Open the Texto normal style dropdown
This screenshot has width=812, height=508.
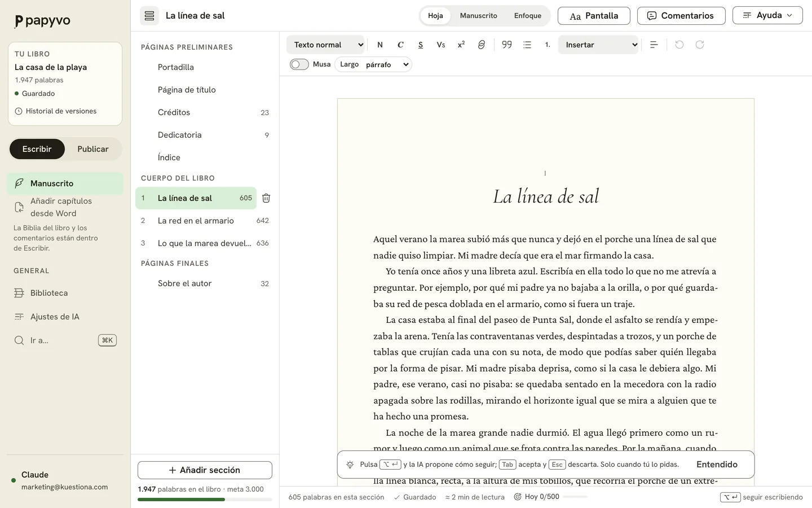point(326,45)
